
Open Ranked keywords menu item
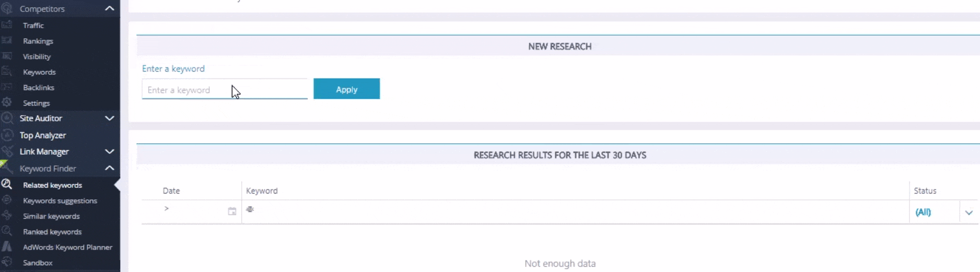pos(52,232)
